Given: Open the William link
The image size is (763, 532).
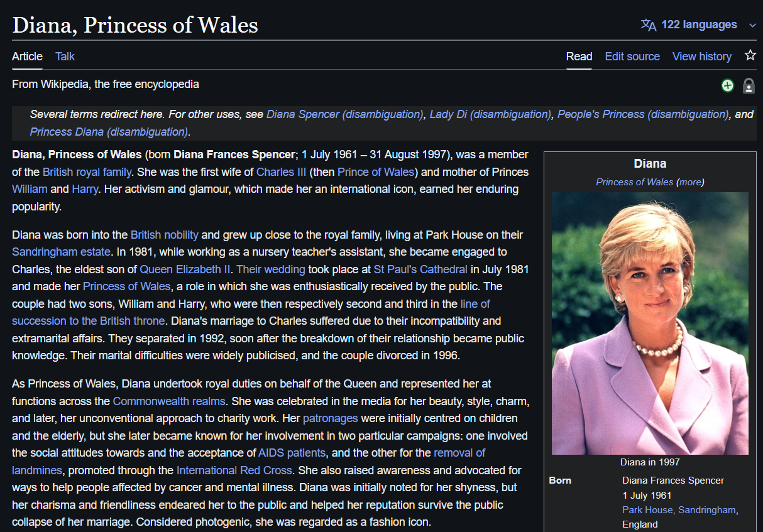Looking at the screenshot, I should 30,189.
